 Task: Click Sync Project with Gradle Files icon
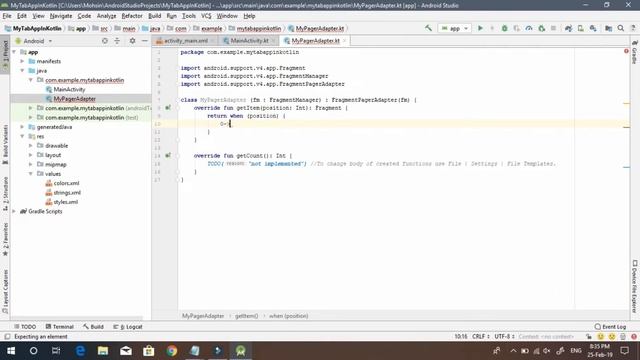pos(568,28)
